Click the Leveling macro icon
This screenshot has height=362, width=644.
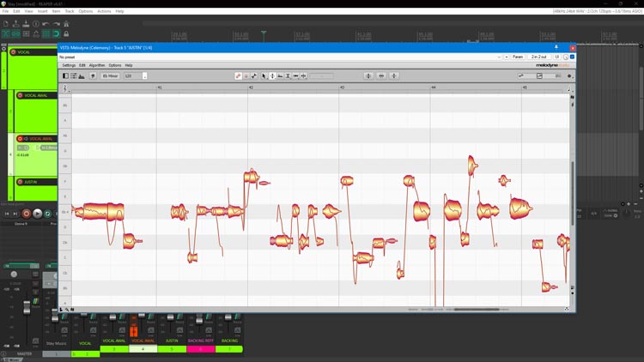click(x=394, y=76)
